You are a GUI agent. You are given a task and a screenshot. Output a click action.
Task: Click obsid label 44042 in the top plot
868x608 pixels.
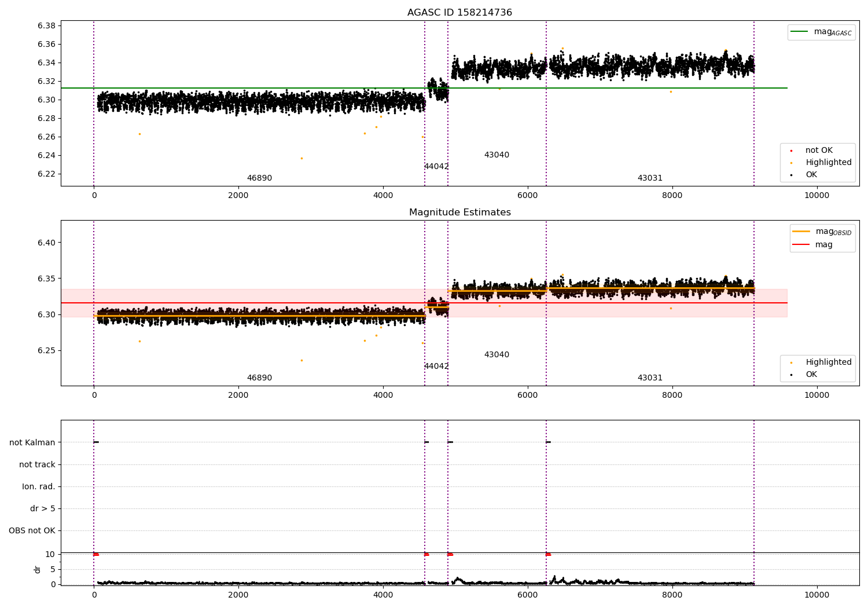436,167
